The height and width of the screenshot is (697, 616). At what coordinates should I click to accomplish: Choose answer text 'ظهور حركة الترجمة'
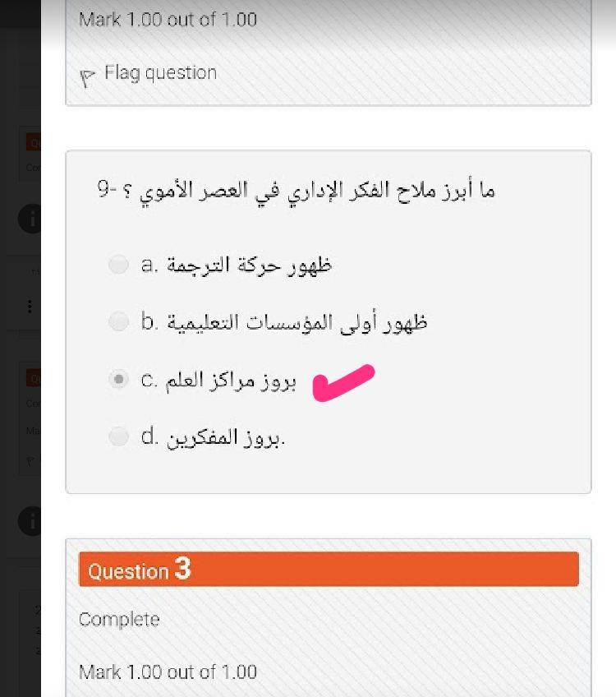tap(248, 265)
